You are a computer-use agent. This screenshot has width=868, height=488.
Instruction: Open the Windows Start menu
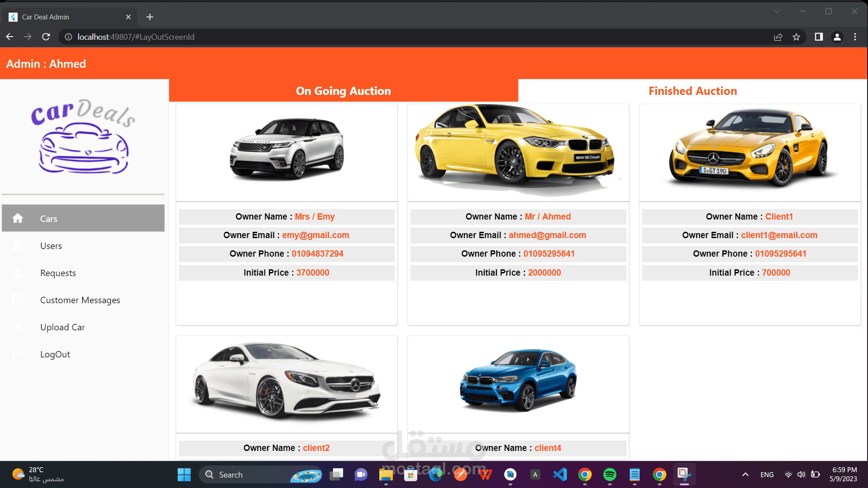click(x=184, y=474)
